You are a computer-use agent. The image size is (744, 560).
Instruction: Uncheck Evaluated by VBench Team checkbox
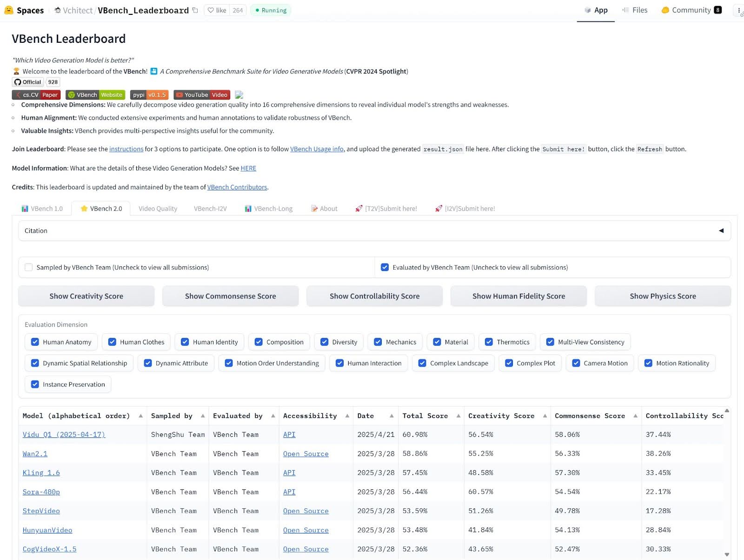(x=385, y=267)
